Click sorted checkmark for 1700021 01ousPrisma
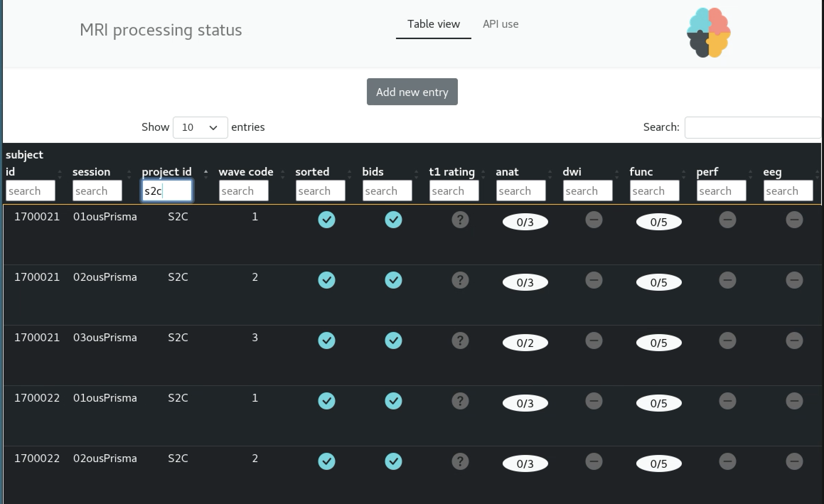Screen dimensions: 824x504 [326, 220]
